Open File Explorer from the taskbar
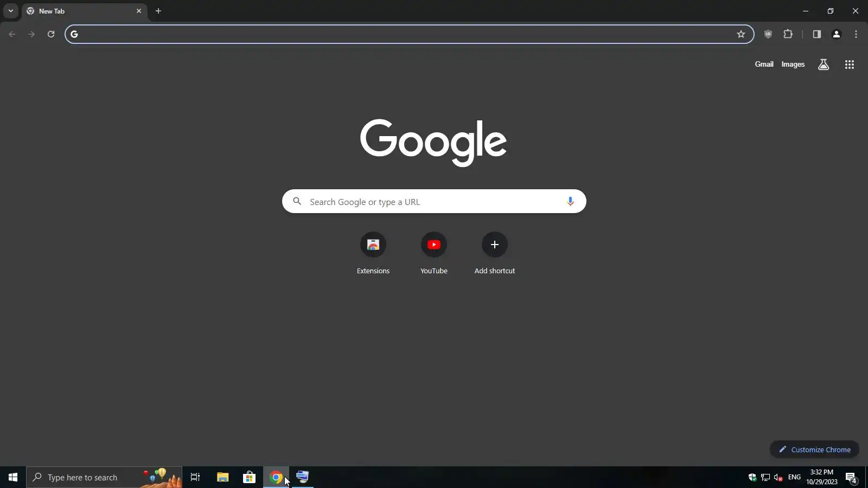Screen dimensions: 868x488 point(222,477)
